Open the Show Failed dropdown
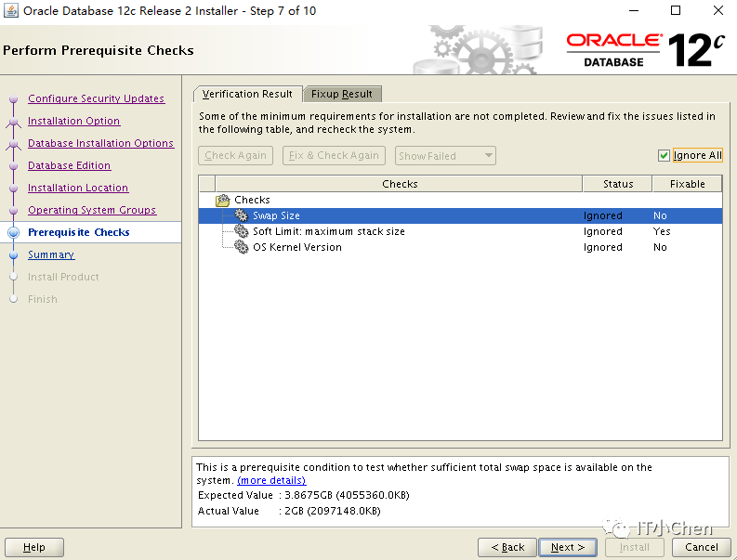 pos(445,155)
